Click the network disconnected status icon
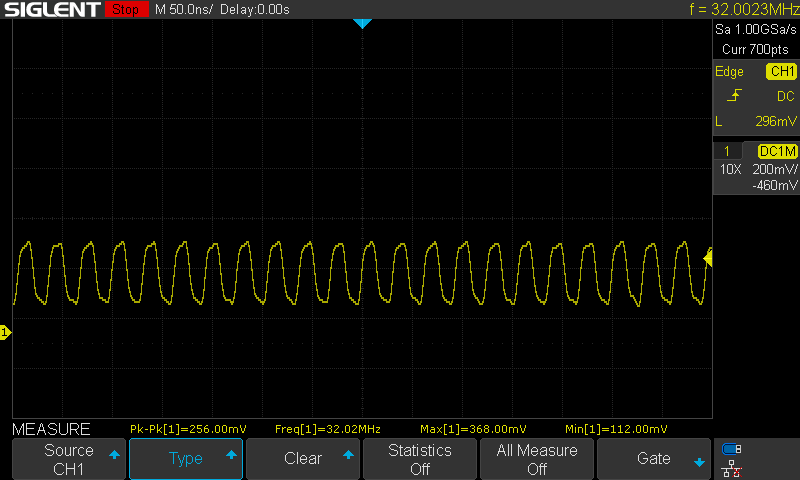Screen dimensions: 800x480 click(x=732, y=469)
